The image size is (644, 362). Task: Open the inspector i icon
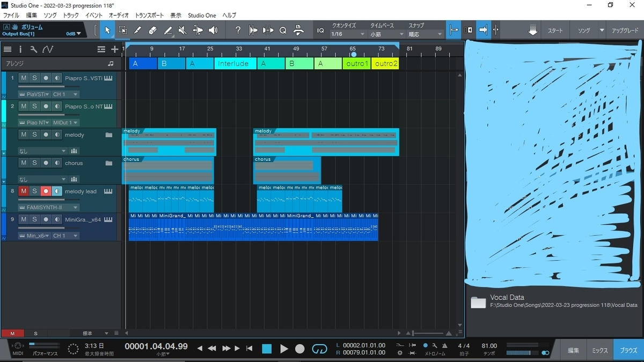20,49
